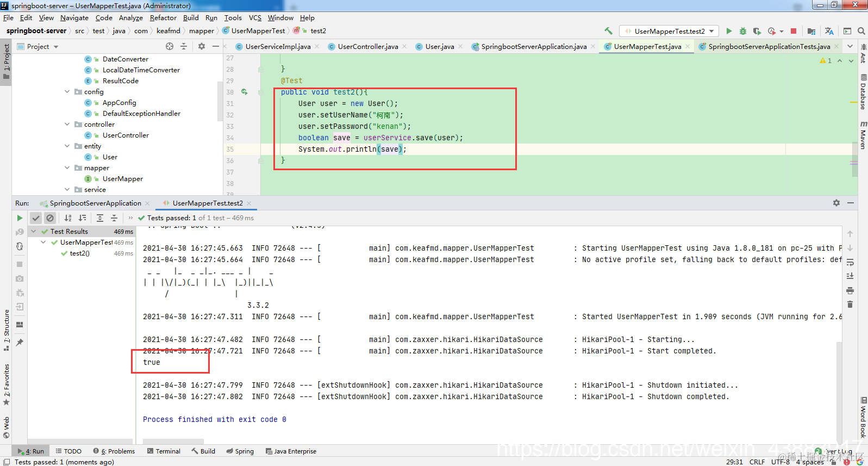Run with Coverage from the main toolbar

click(757, 31)
